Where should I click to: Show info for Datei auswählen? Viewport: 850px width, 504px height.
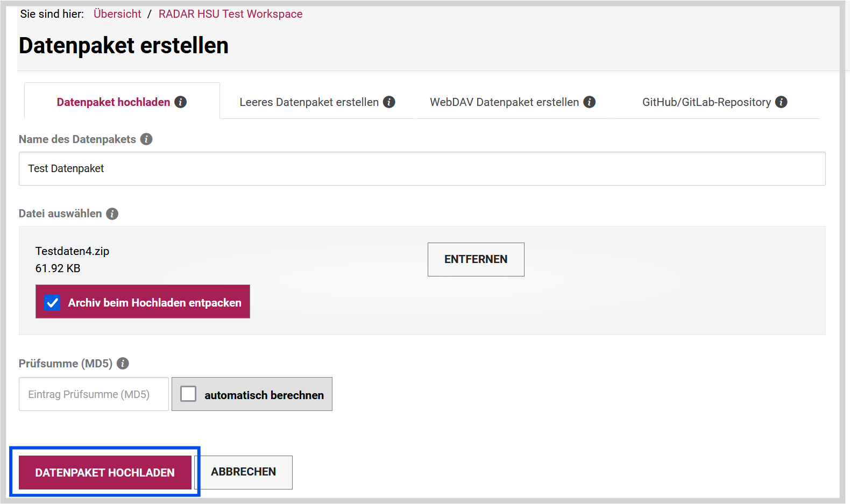coord(112,214)
